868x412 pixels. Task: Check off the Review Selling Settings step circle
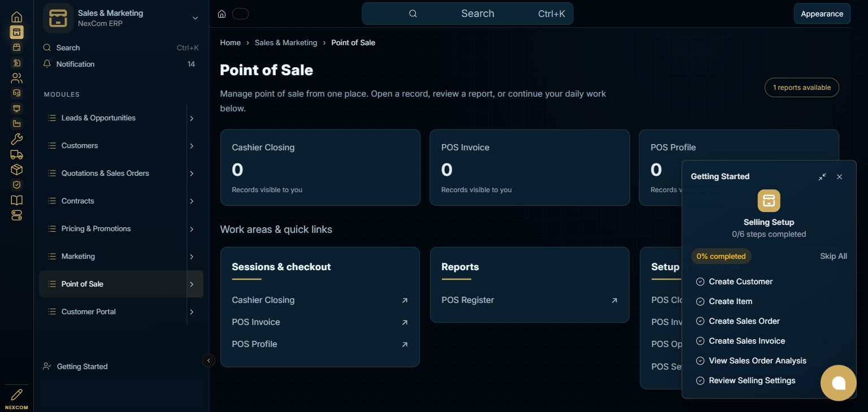700,380
